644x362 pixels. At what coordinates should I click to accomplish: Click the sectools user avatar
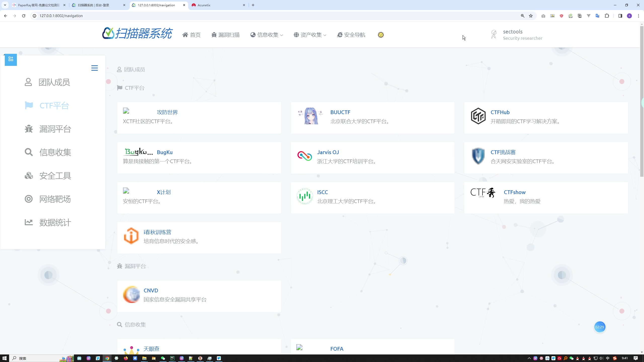(494, 34)
